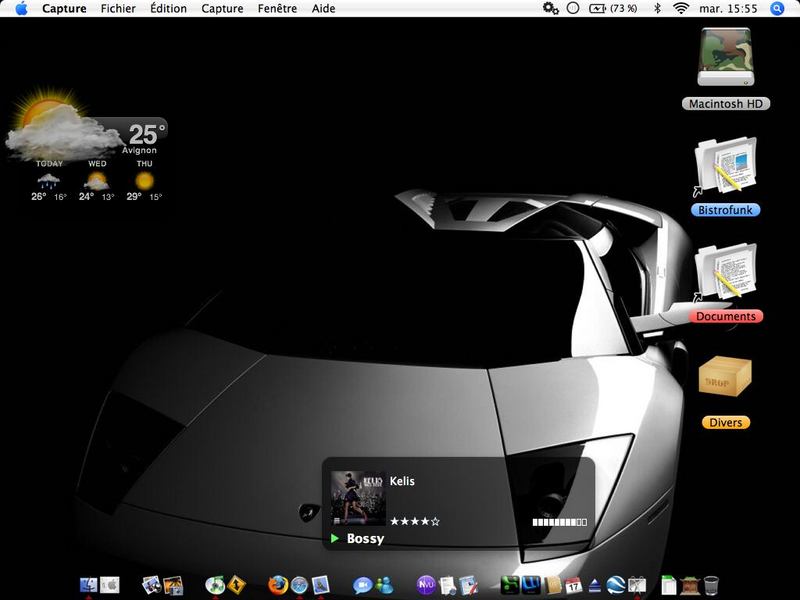Open the clock menu showing mar. 15:55

click(728, 8)
